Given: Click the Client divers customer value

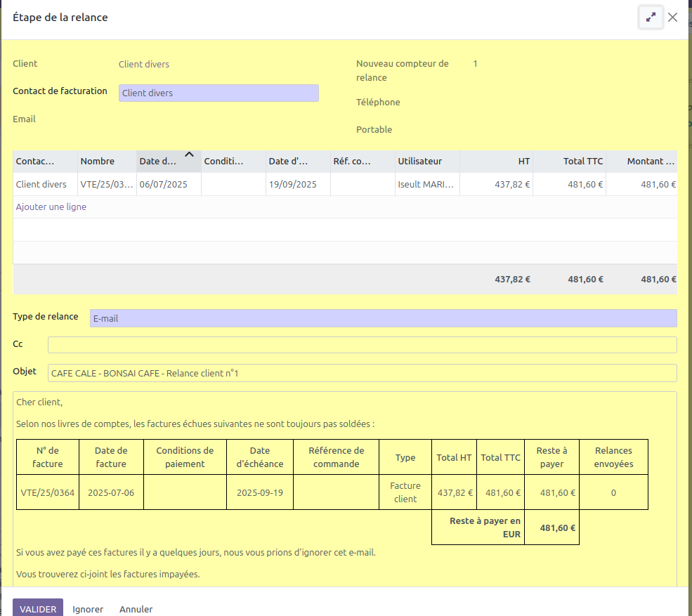Looking at the screenshot, I should 144,64.
